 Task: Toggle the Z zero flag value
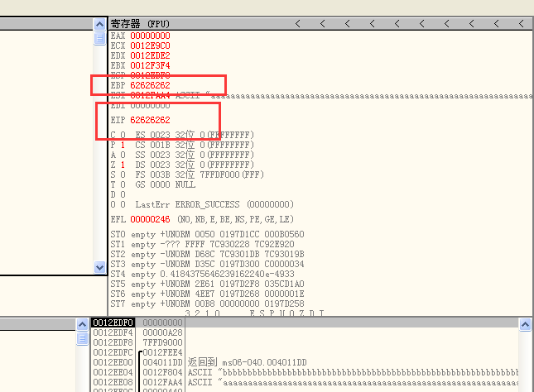click(123, 165)
